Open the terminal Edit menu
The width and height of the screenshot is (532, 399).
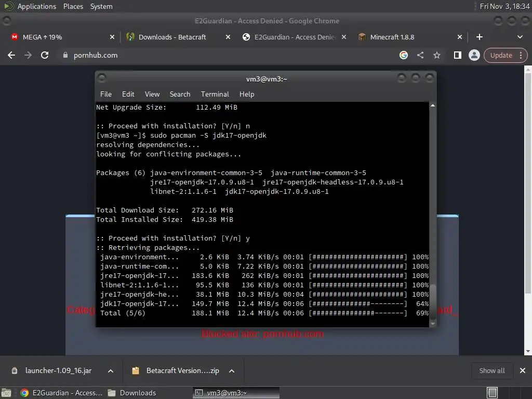(128, 95)
